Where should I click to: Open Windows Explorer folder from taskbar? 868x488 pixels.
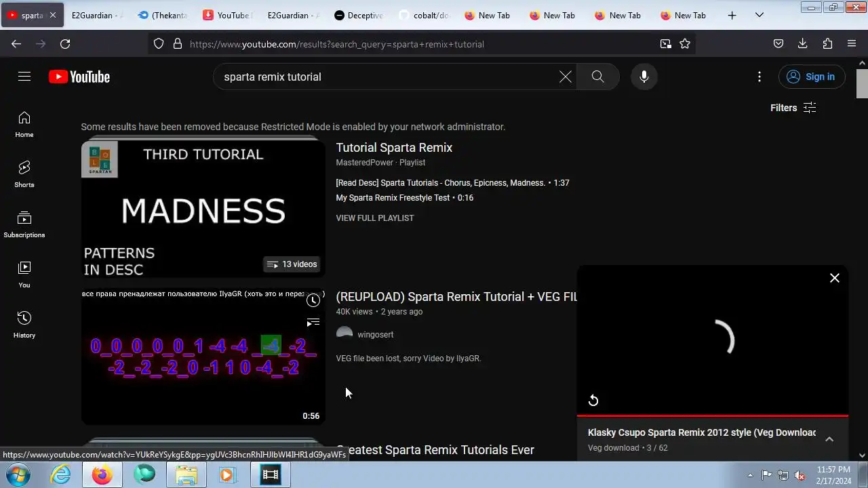click(186, 475)
